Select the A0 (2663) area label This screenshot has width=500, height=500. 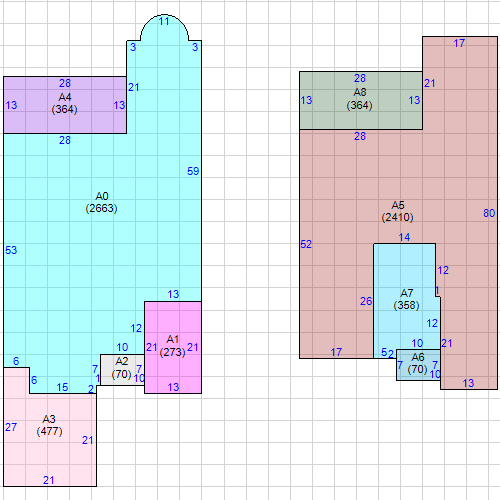click(x=101, y=202)
